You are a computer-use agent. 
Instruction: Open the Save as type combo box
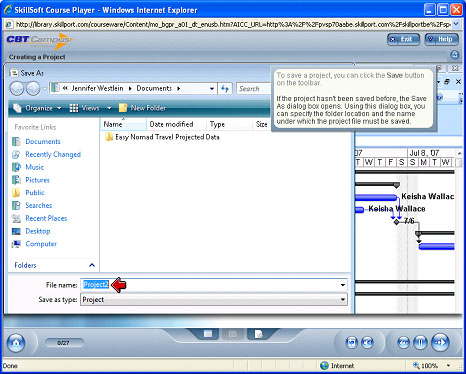coord(214,300)
